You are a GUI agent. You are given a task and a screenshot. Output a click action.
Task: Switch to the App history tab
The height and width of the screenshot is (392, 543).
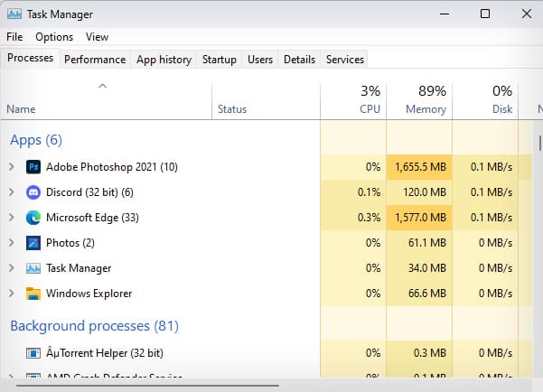164,60
